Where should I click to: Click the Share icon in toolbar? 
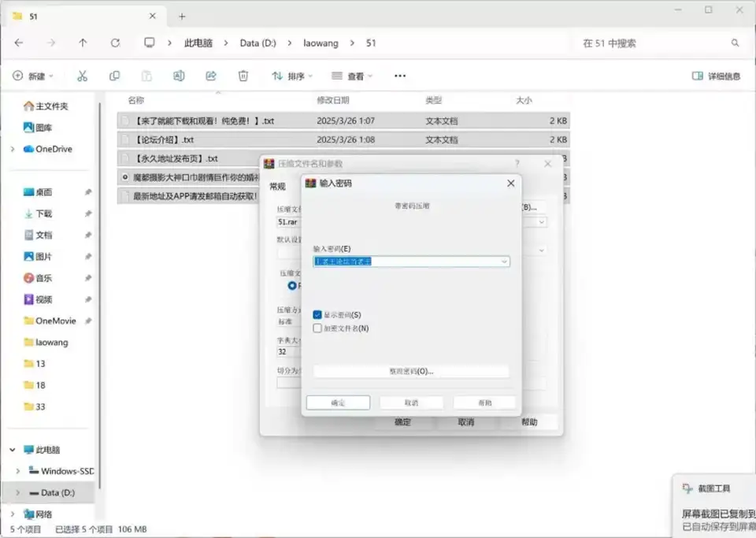pos(211,76)
